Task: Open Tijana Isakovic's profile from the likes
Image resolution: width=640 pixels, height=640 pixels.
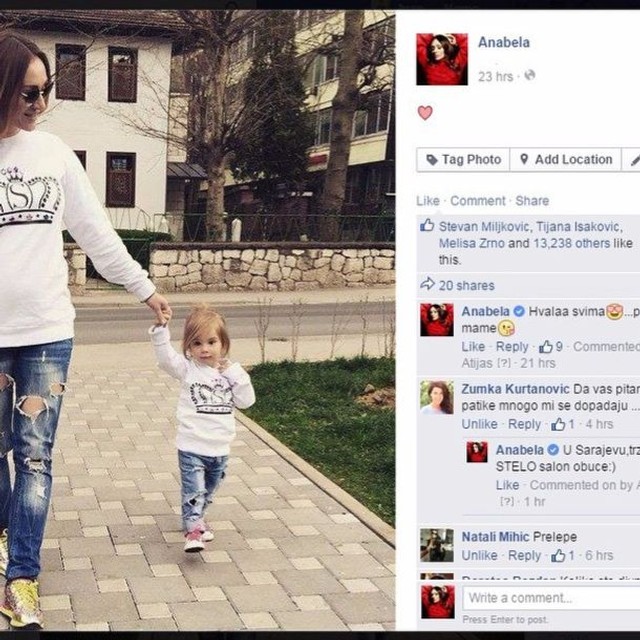Action: 579,227
